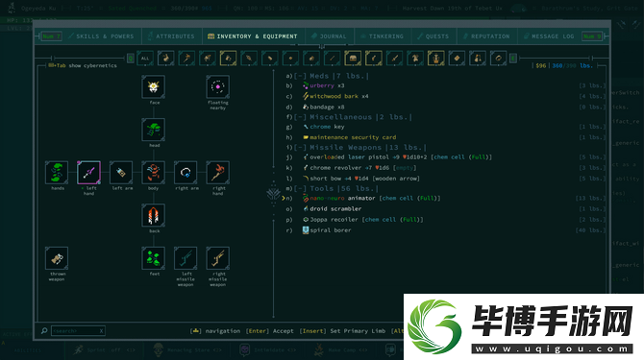Select the right missile weapon slot
644x360 pixels.
[x=217, y=258]
